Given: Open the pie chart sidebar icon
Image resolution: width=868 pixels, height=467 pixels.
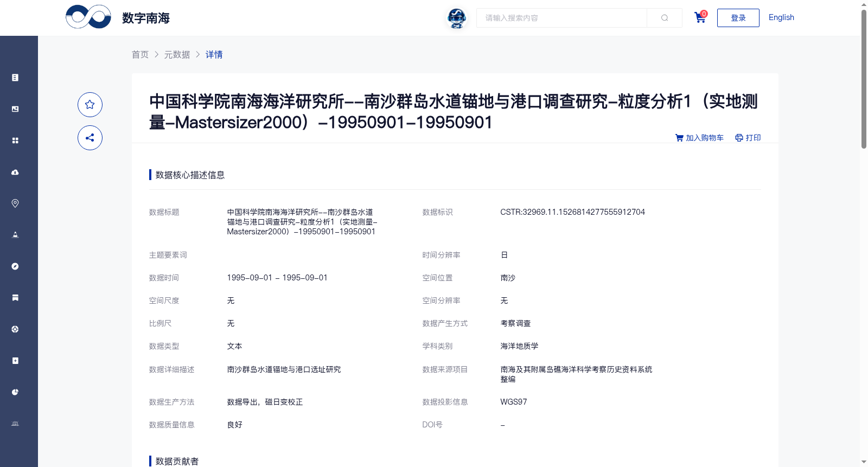Looking at the screenshot, I should point(15,392).
